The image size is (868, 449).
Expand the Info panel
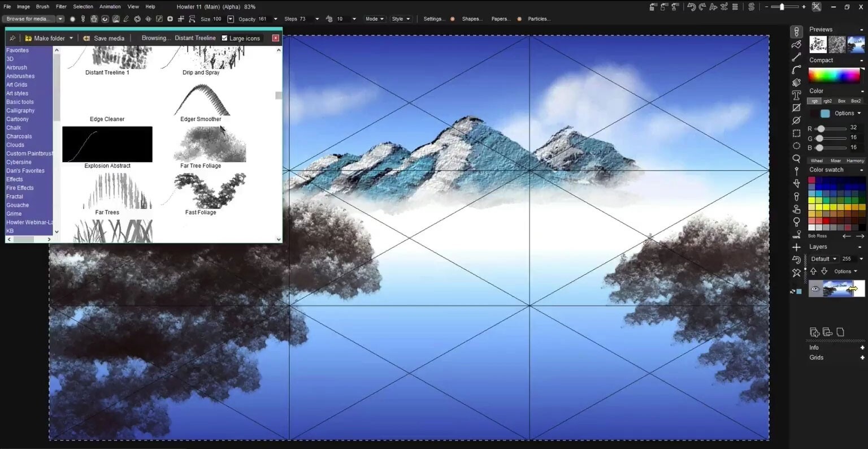pos(862,348)
